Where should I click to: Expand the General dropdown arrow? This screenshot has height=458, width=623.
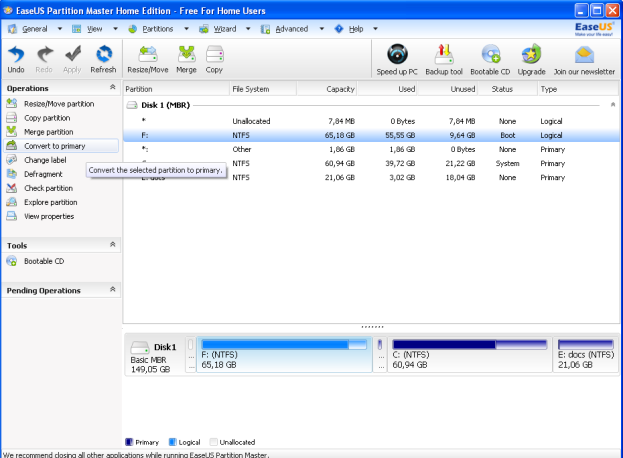point(60,29)
